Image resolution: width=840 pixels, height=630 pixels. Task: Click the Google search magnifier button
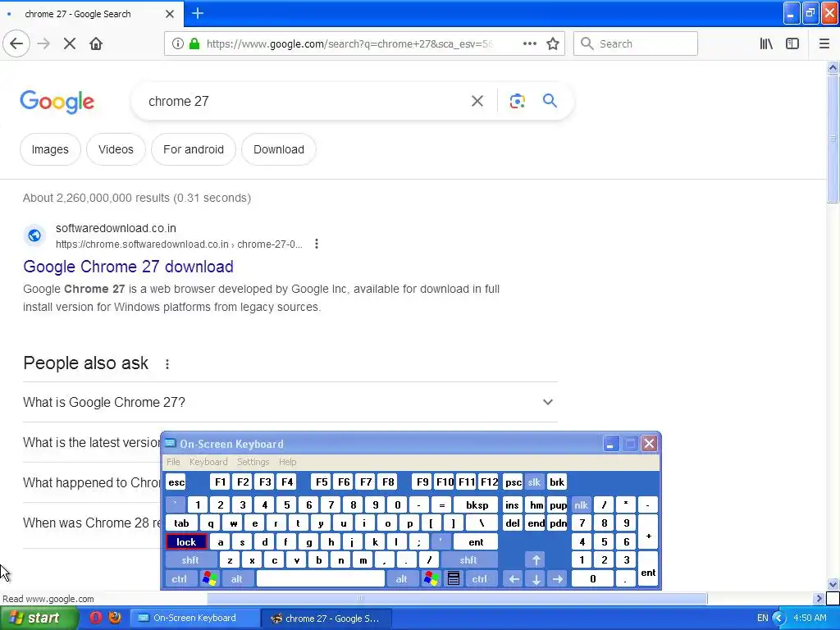click(x=550, y=100)
